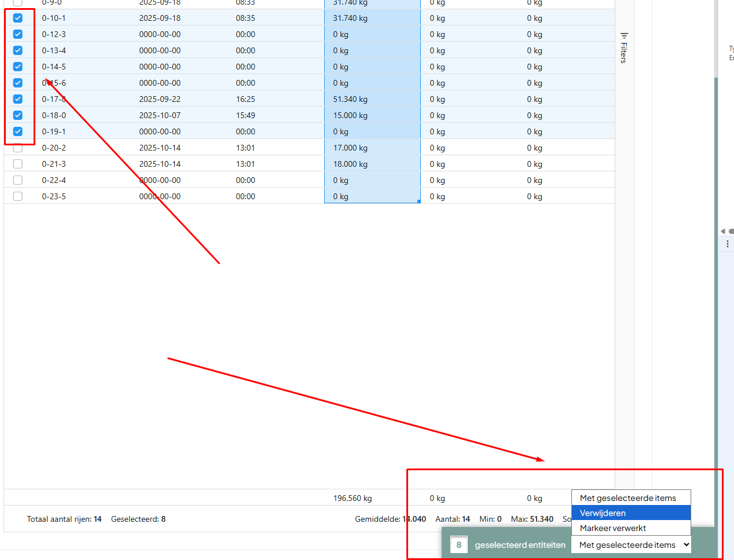
Task: Select row 0-22-4 with its checkbox
Action: pyautogui.click(x=18, y=180)
